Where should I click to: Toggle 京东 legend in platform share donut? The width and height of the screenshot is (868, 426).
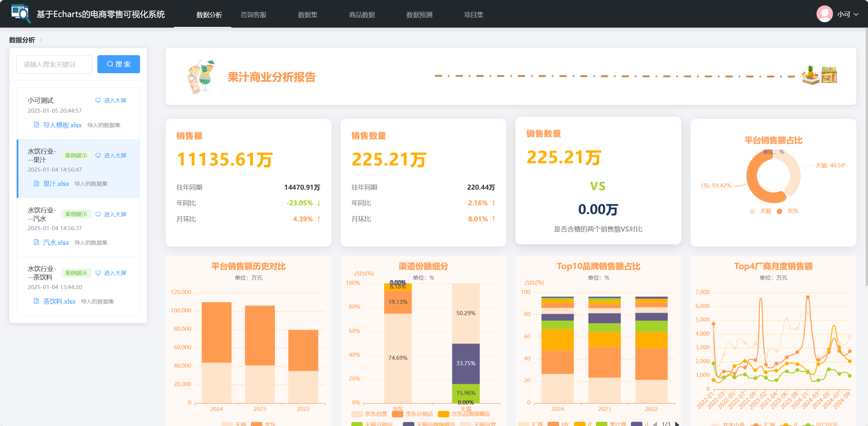click(x=788, y=211)
